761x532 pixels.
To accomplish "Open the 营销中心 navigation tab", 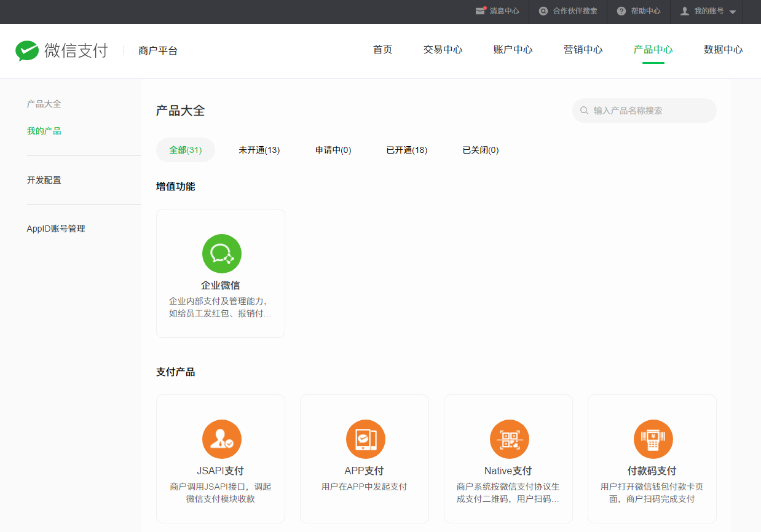I will pos(583,50).
